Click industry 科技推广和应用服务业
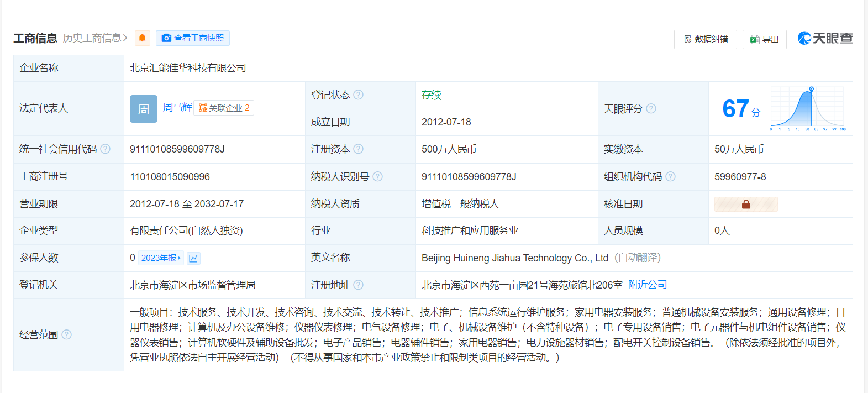Viewport: 868px width, 393px height. (470, 230)
